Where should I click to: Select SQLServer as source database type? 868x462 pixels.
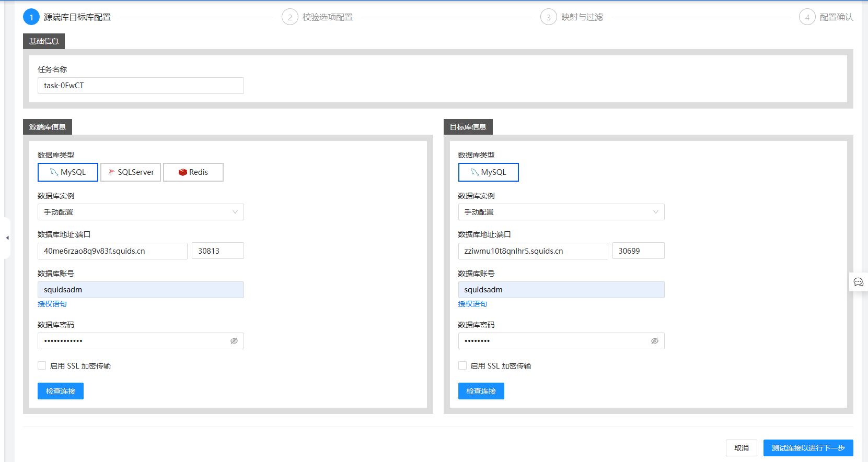tap(131, 172)
